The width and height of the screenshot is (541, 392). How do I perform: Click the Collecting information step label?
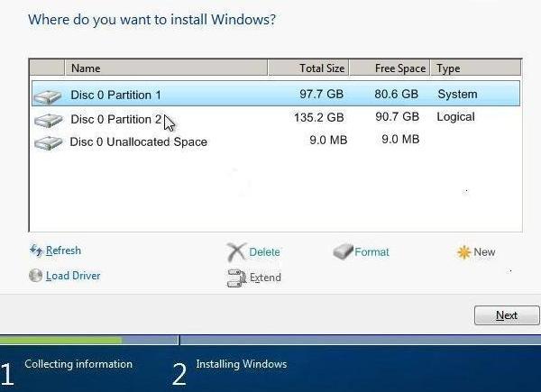(78, 364)
